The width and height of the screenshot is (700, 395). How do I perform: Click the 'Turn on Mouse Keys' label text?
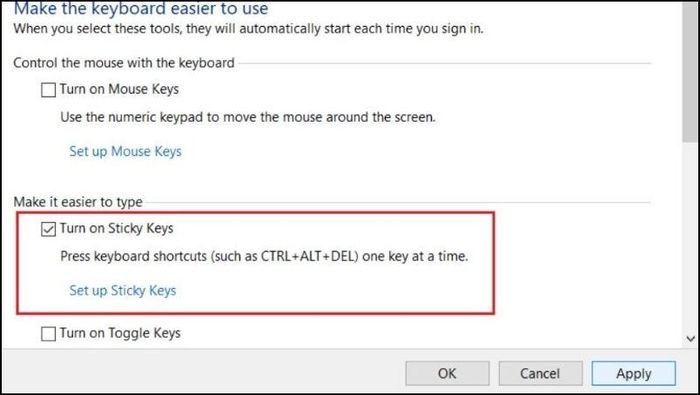click(x=119, y=89)
